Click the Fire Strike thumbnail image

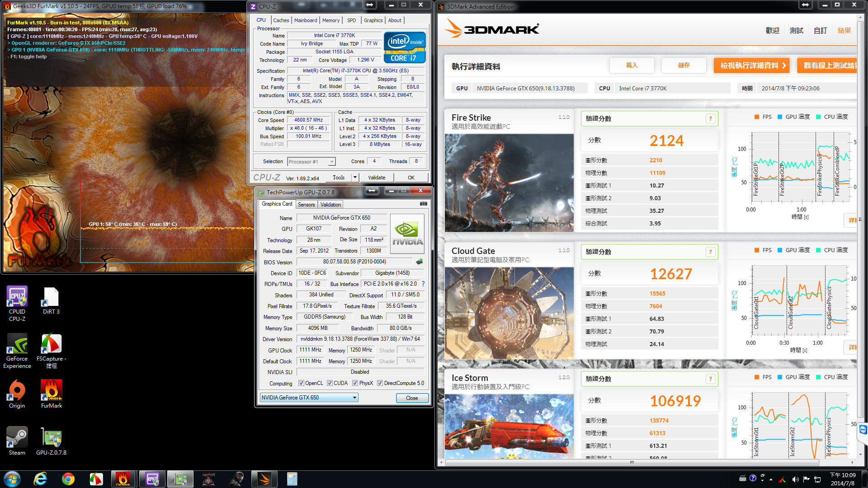(509, 183)
